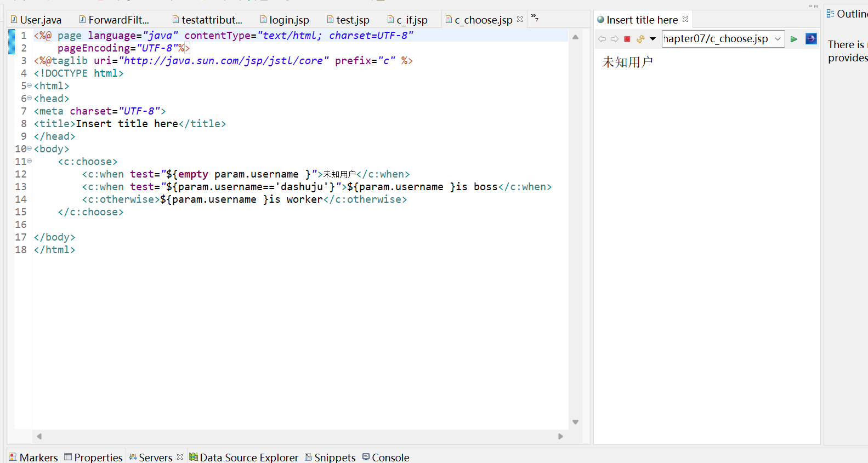This screenshot has height=463, width=868.
Task: Open the c_if.jsp editor tab
Action: pos(407,20)
